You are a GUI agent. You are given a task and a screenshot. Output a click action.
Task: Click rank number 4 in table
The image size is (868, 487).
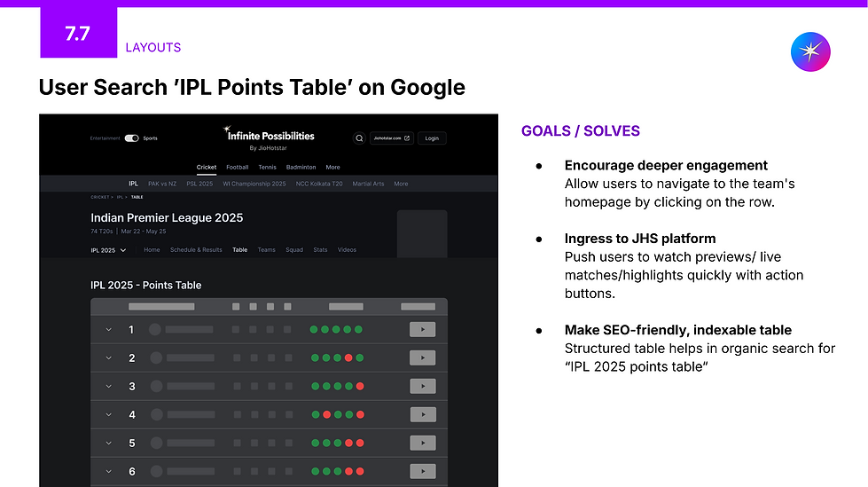132,414
